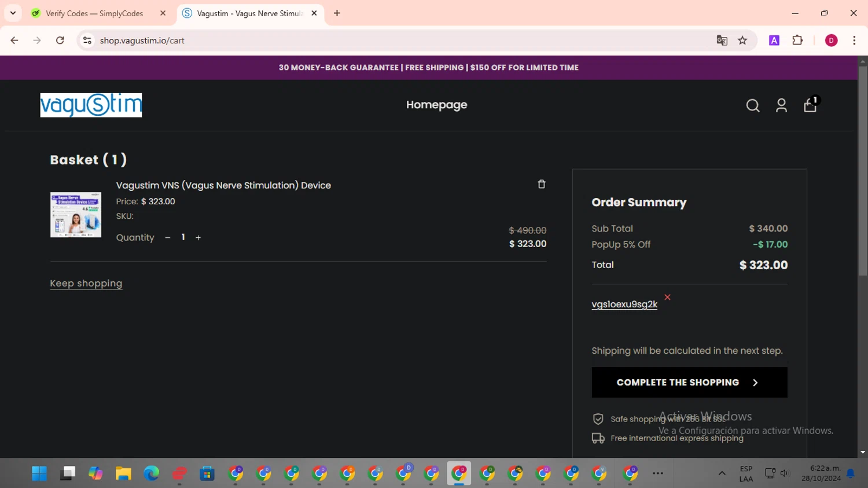The image size is (868, 488).
Task: Click the money-back guarantee announcement banner
Action: [428, 68]
